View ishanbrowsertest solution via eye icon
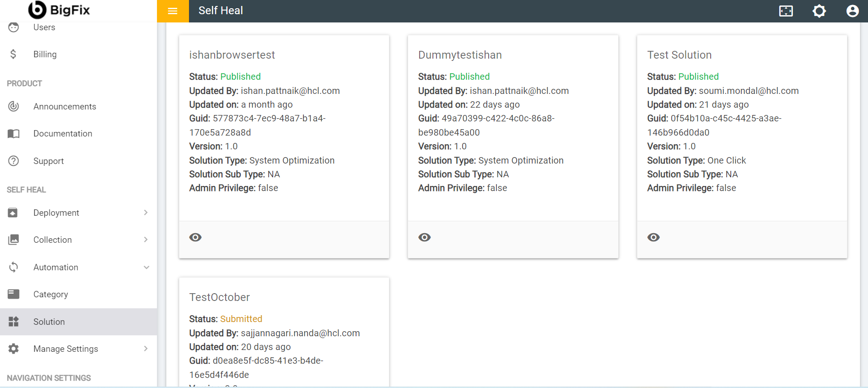Image resolution: width=868 pixels, height=388 pixels. 195,237
